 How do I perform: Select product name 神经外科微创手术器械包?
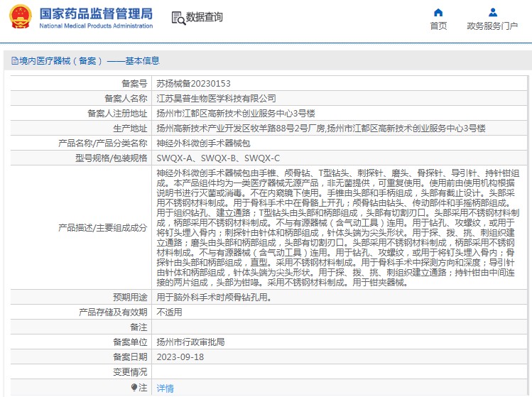(x=203, y=143)
